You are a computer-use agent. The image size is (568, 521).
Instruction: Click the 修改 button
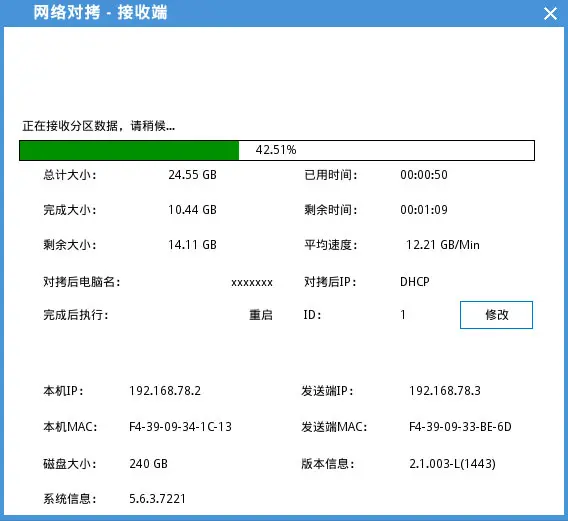point(496,315)
